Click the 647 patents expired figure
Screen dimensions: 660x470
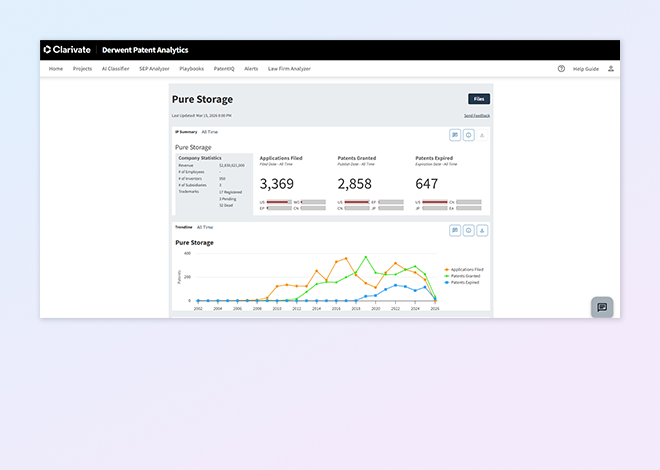click(426, 184)
